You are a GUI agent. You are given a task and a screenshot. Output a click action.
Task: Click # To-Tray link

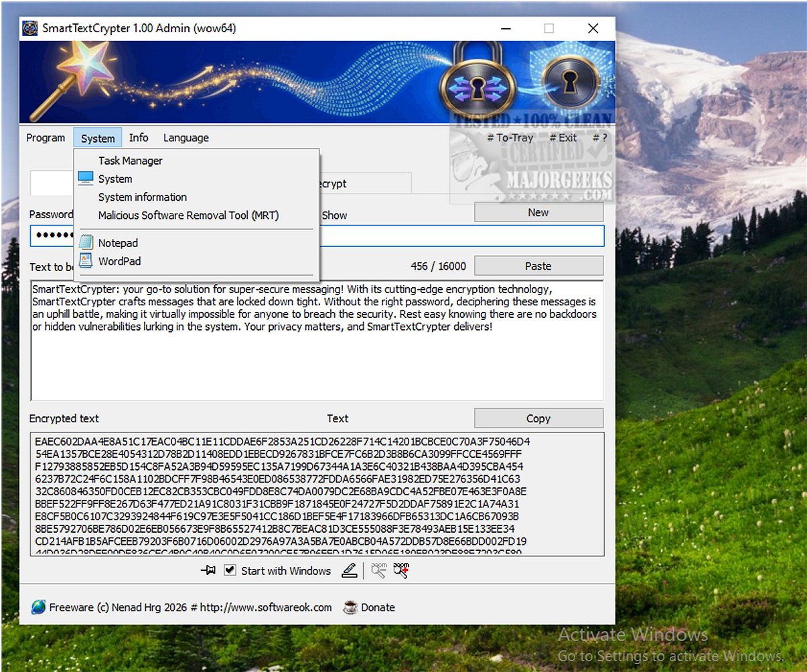pos(510,138)
